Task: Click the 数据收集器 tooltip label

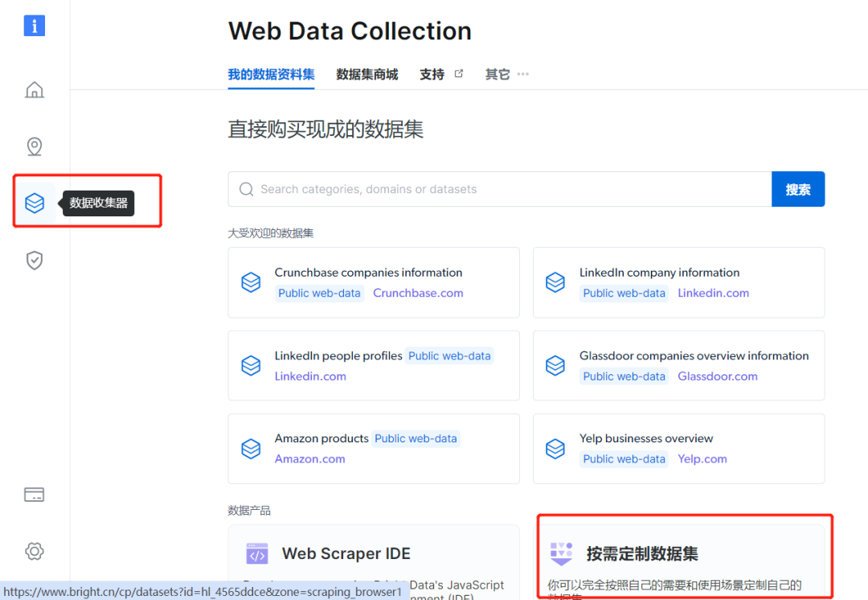Action: coord(99,203)
